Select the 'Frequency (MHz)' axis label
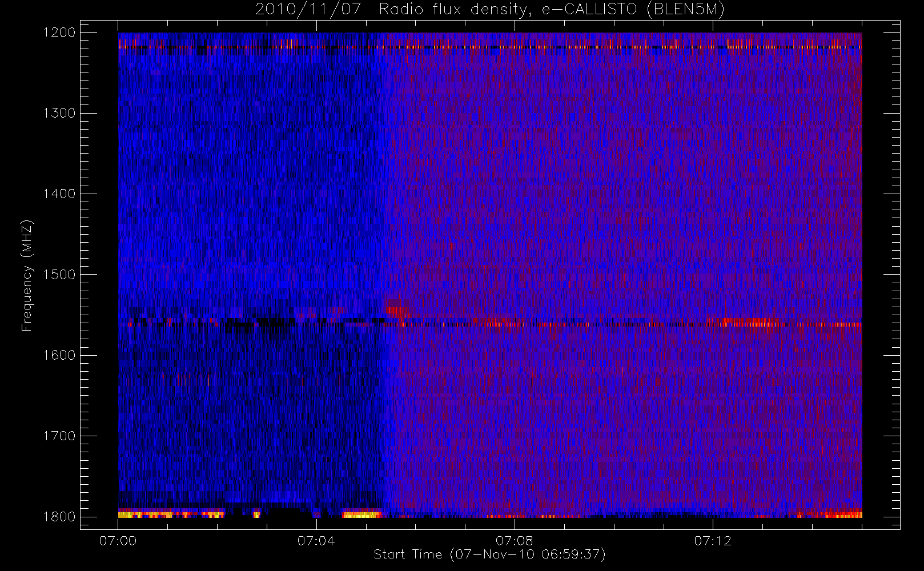Viewport: 924px width, 571px height. point(27,275)
